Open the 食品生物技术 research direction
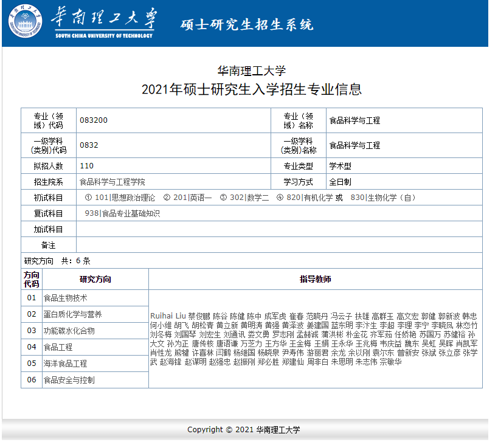This screenshot has height=448, width=498. click(x=66, y=298)
